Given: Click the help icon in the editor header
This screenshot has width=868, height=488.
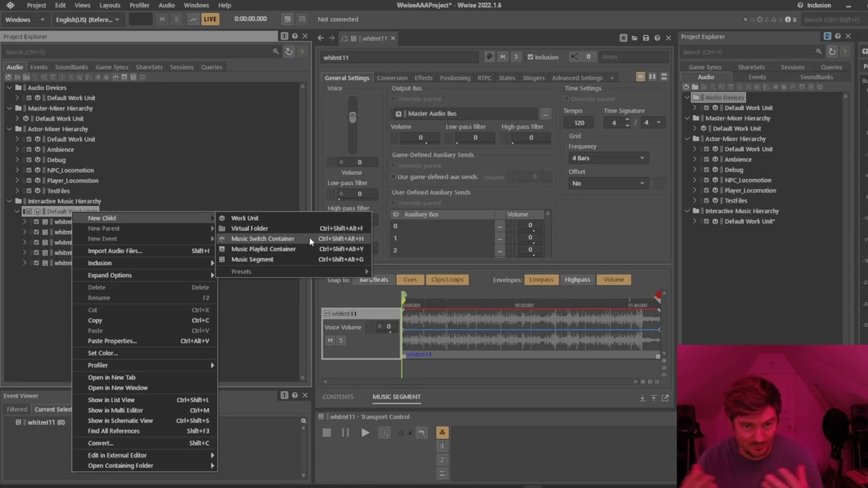Looking at the screenshot, I should coord(657,38).
